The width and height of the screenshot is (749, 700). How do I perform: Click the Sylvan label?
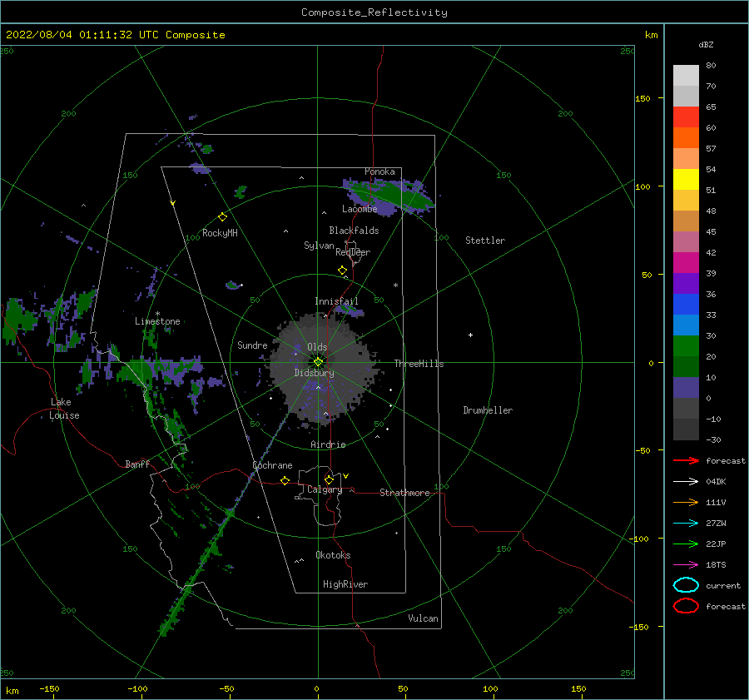click(319, 246)
